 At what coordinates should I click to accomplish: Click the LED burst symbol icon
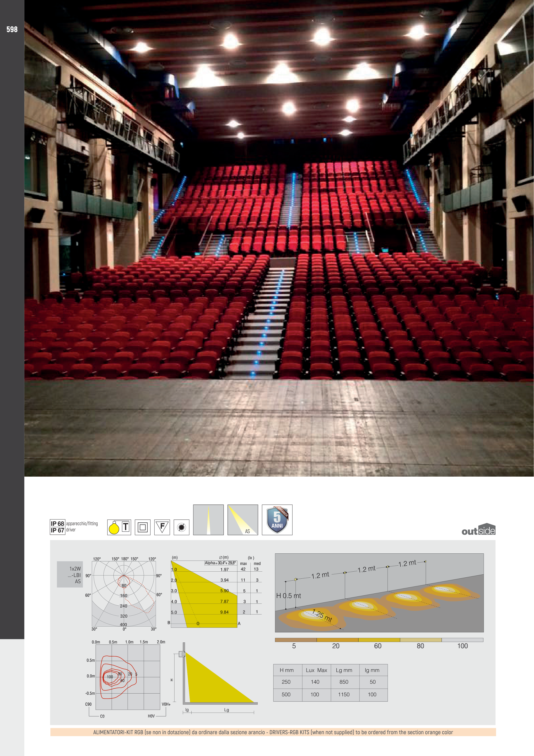pos(181,527)
